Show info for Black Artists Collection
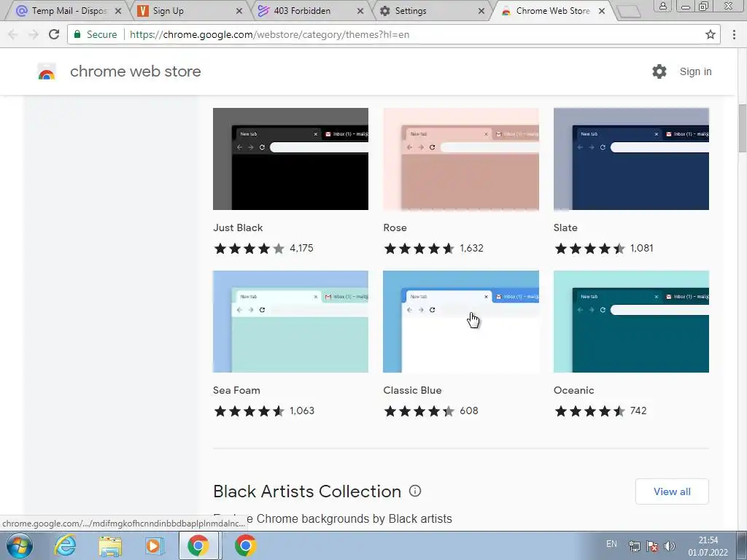The image size is (747, 560). [415, 491]
